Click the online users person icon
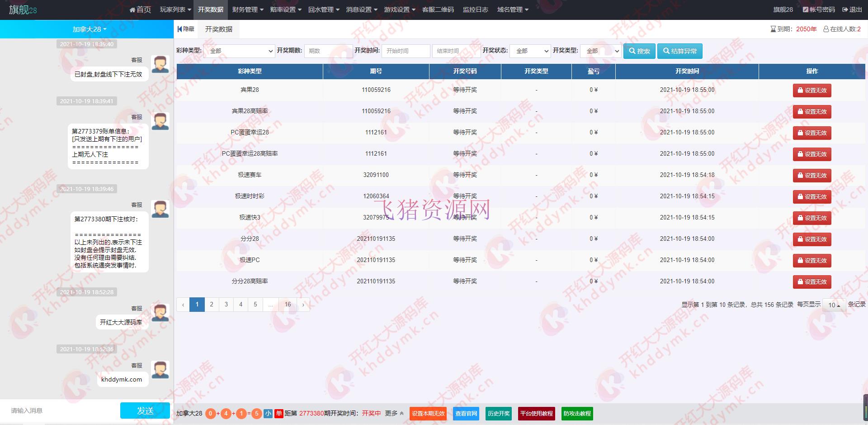The height and width of the screenshot is (425, 868). [826, 29]
